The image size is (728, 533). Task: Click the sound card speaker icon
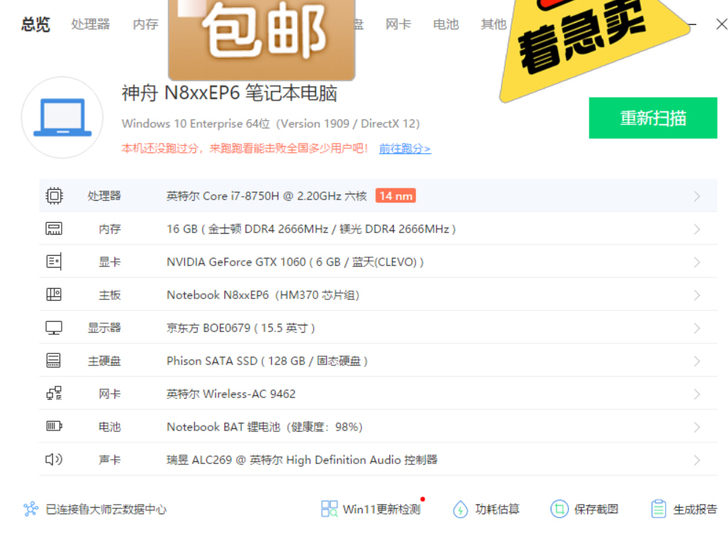pos(54,460)
